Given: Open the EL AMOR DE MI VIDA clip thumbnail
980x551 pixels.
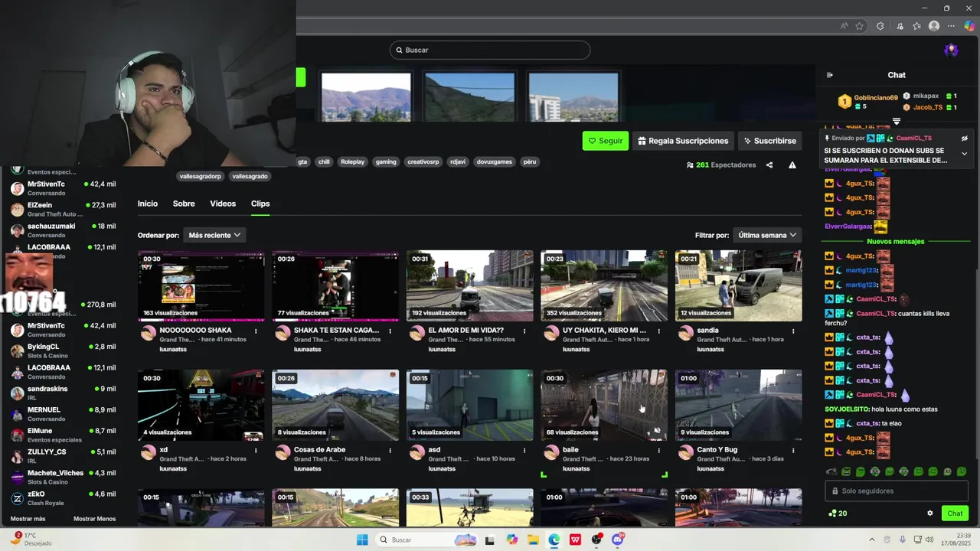Looking at the screenshot, I should 469,285.
